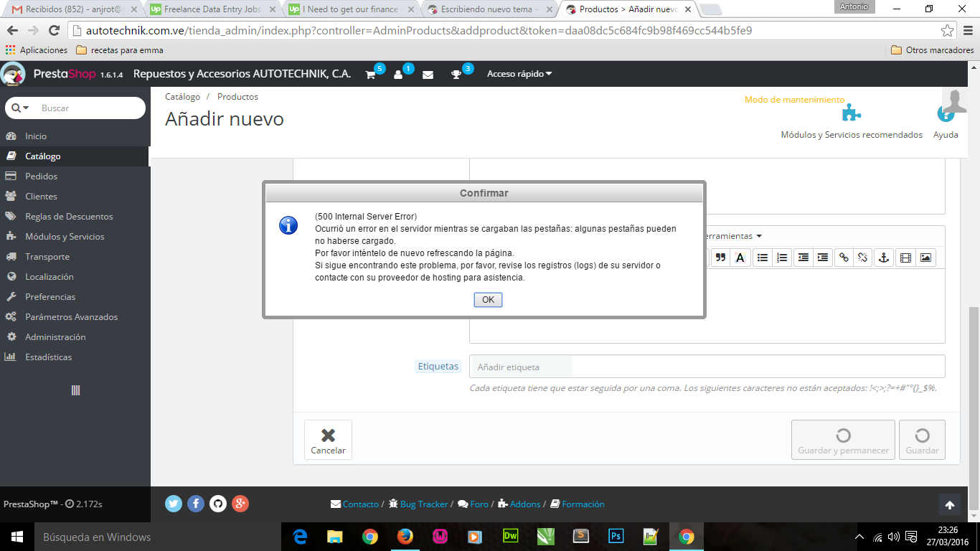Expand the Acceso rápido dropdown
This screenshot has width=980, height=551.
pos(519,74)
